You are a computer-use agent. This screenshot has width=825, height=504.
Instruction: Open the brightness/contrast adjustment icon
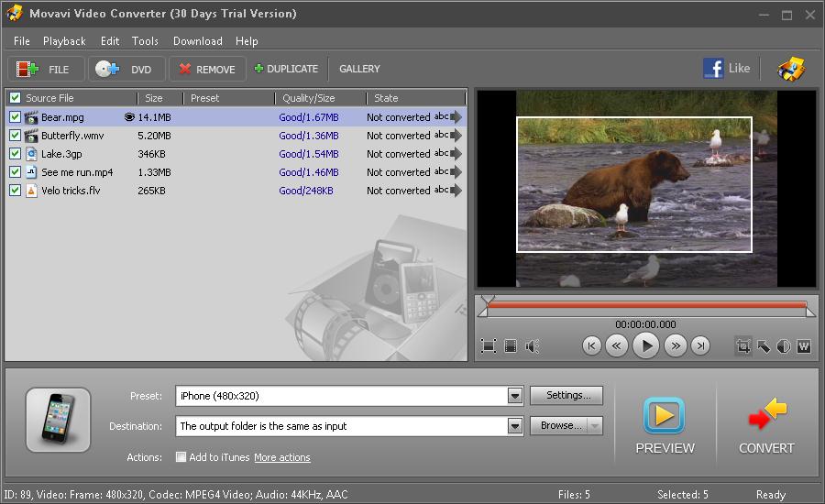click(x=784, y=345)
